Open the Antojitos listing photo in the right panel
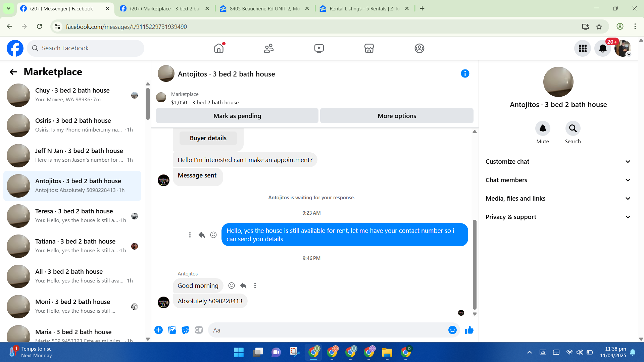Image resolution: width=644 pixels, height=362 pixels. [x=558, y=82]
